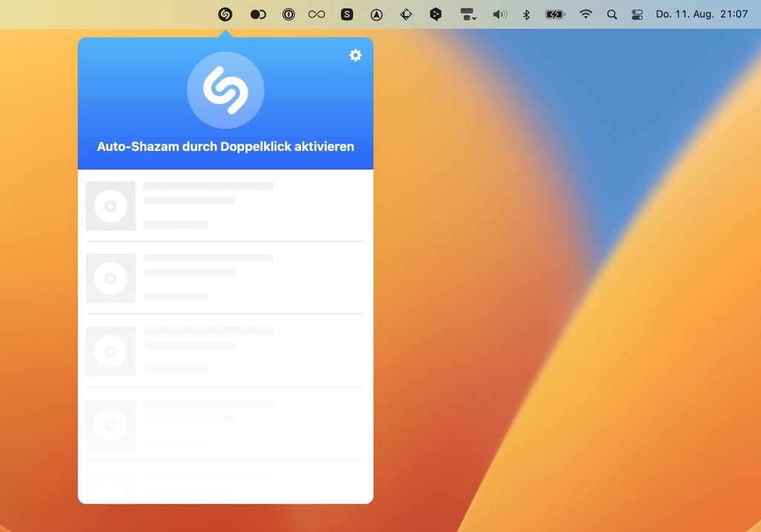Open Shazam settings gear
Screen dimensions: 761x532
click(x=355, y=55)
